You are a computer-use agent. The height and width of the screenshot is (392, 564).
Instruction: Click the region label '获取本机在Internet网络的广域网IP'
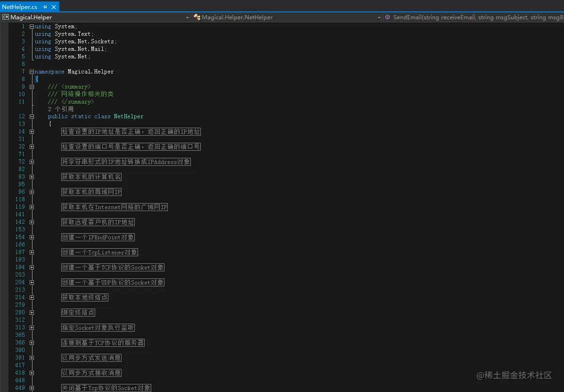tap(114, 207)
